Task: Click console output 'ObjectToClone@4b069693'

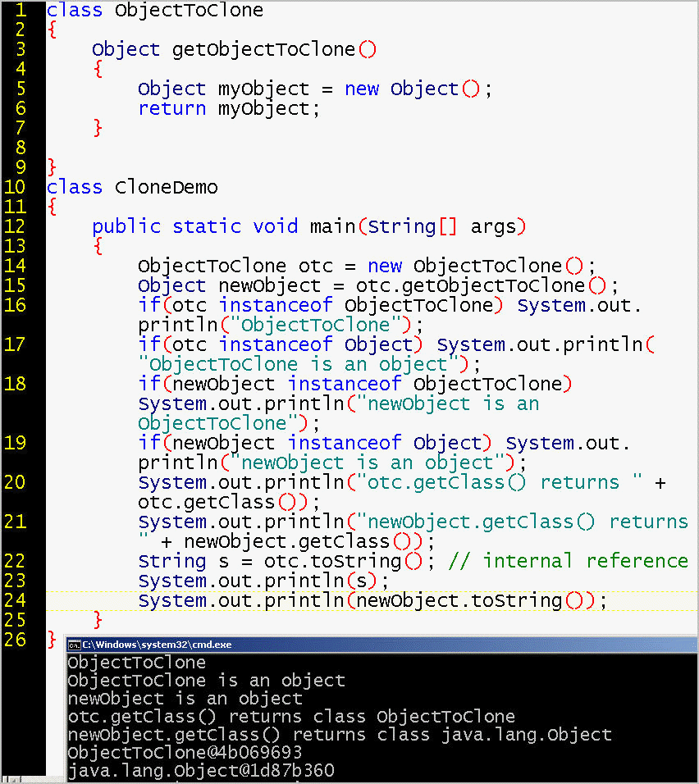Action: point(185,753)
